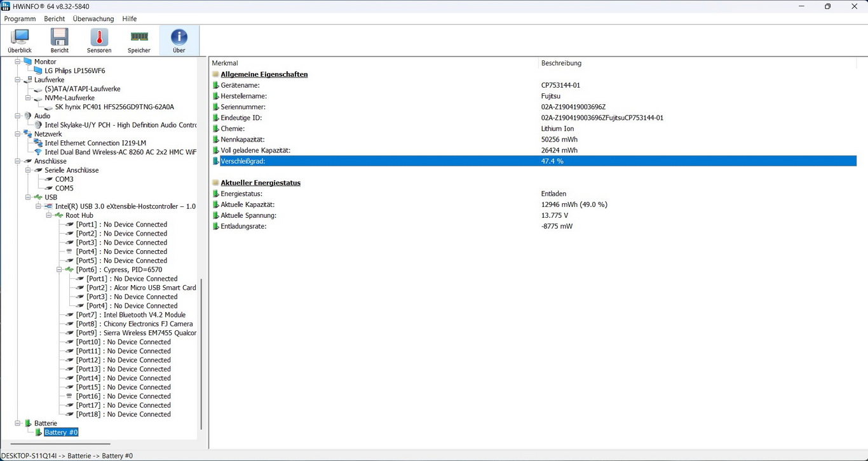Collapse the Netzwerk tree node
The width and height of the screenshot is (868, 461).
[18, 134]
